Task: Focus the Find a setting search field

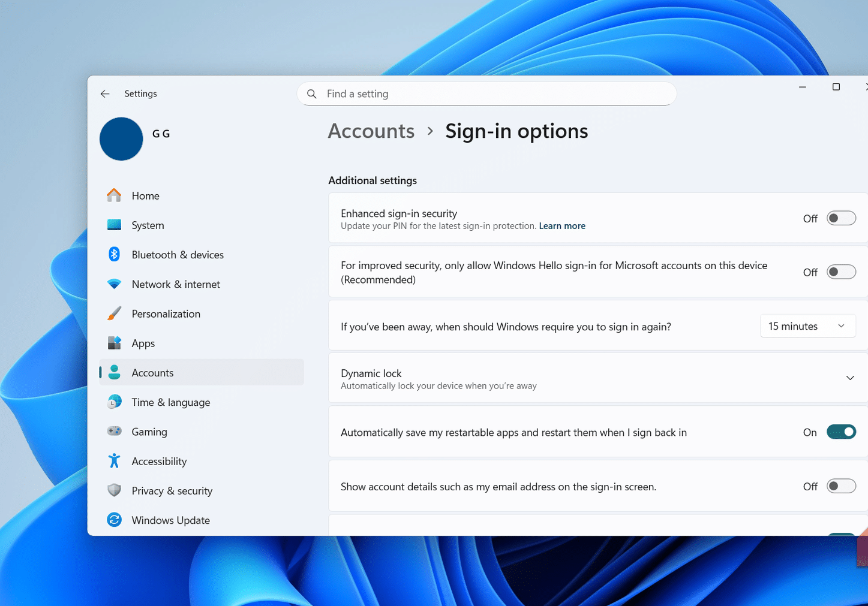Action: (486, 94)
